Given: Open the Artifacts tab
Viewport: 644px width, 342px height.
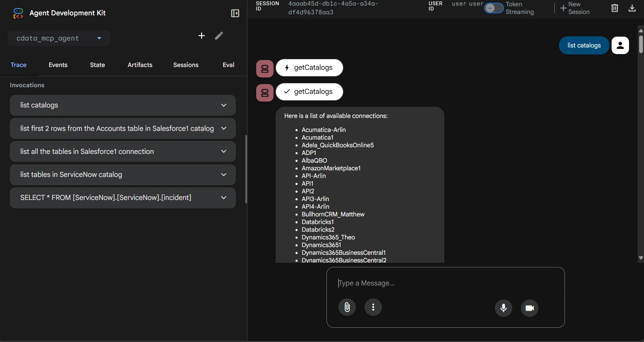Looking at the screenshot, I should pyautogui.click(x=140, y=65).
